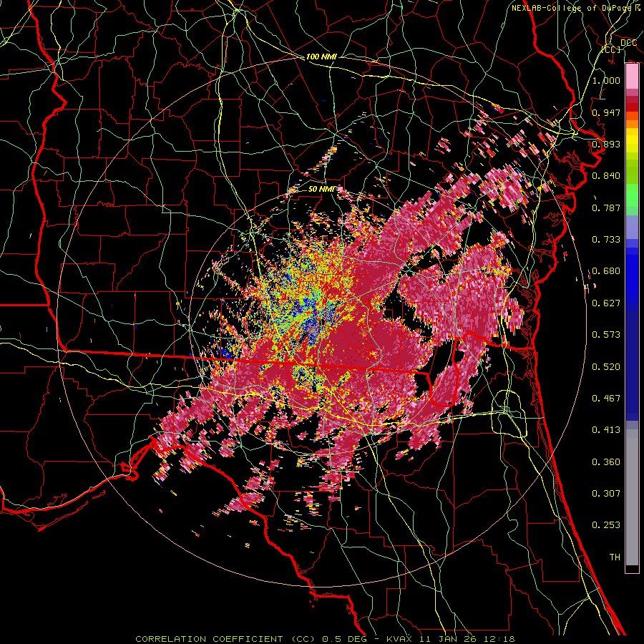Click the DEC label above the color scale
The width and height of the screenshot is (644, 644).
click(628, 43)
